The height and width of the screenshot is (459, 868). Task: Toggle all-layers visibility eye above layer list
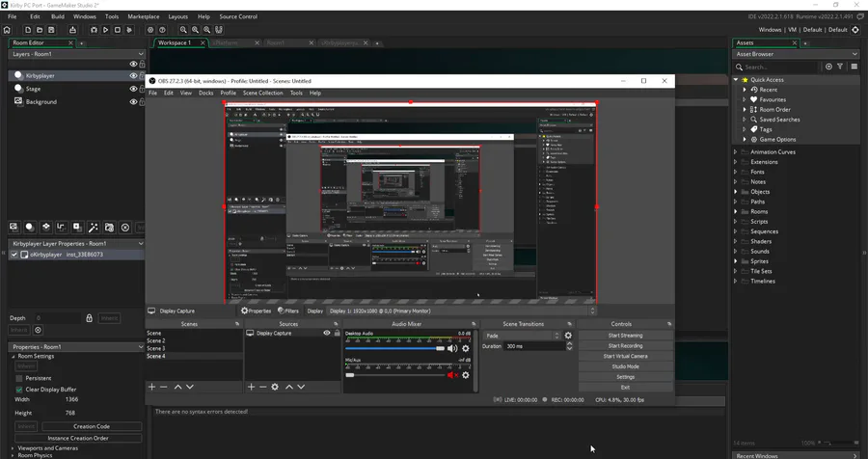[133, 65]
